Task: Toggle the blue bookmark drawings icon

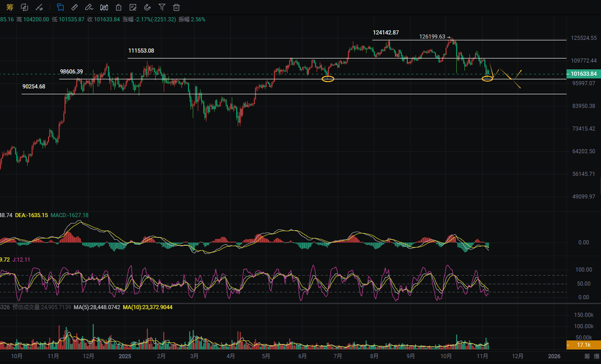Action: pyautogui.click(x=60, y=7)
